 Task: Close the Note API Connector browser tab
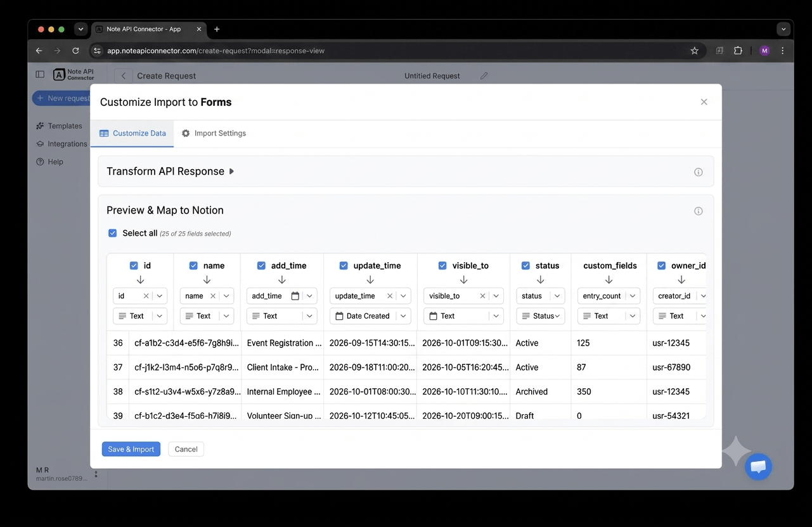coord(199,29)
